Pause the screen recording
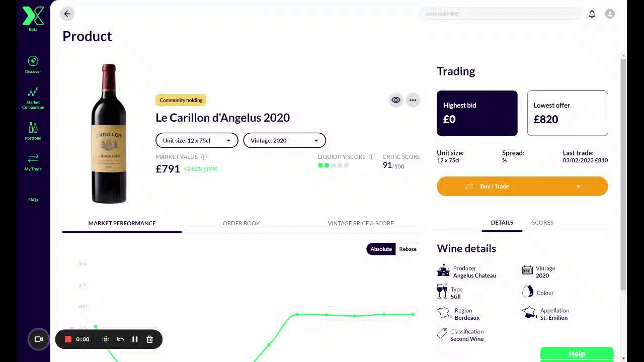The height and width of the screenshot is (362, 644). tap(135, 339)
